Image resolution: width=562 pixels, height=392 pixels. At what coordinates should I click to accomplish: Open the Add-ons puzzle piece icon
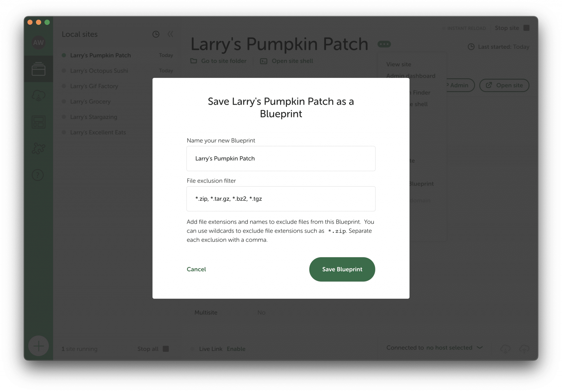pos(38,148)
